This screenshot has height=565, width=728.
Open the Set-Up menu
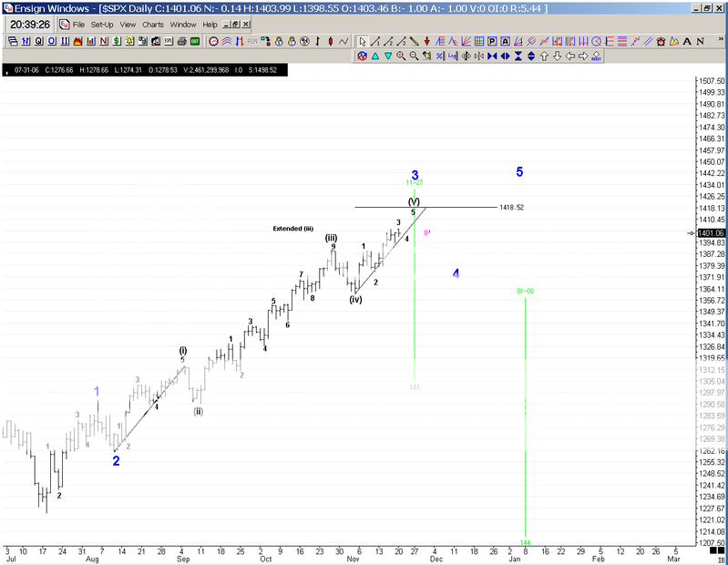(102, 24)
